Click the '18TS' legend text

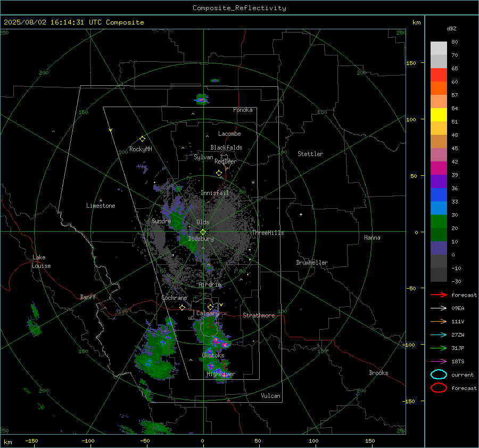tap(458, 362)
